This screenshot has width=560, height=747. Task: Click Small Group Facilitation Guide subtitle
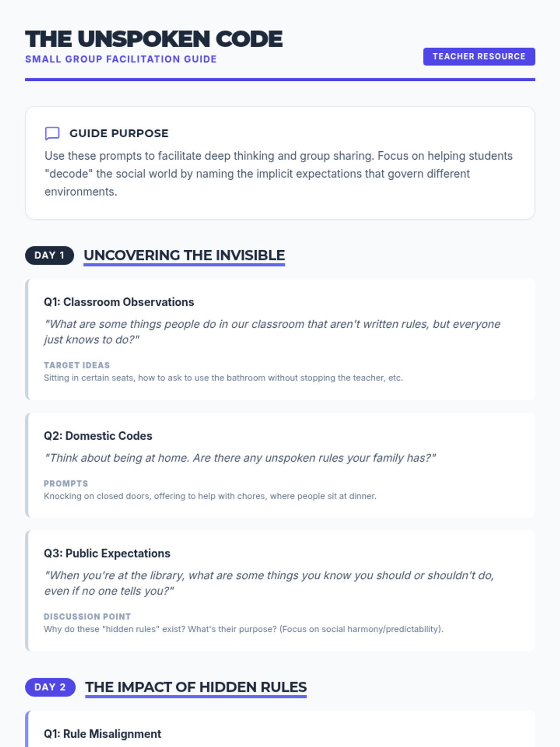click(x=121, y=59)
